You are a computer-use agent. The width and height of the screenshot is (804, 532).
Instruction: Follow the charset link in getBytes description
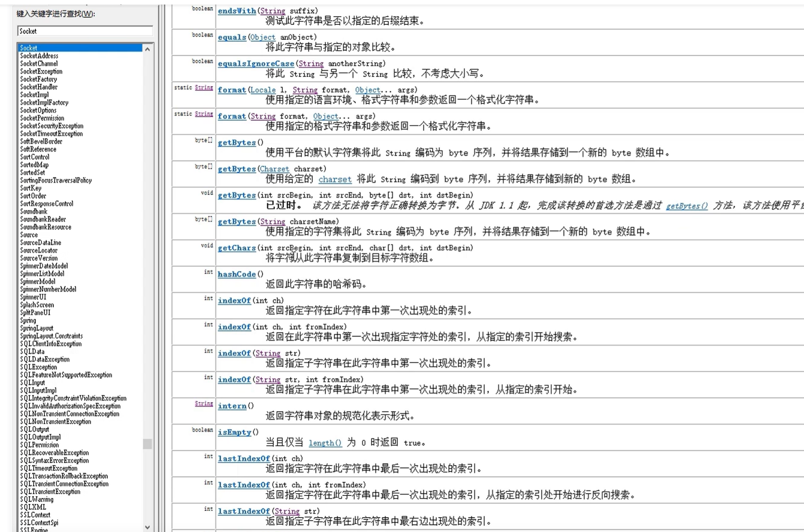click(x=335, y=179)
